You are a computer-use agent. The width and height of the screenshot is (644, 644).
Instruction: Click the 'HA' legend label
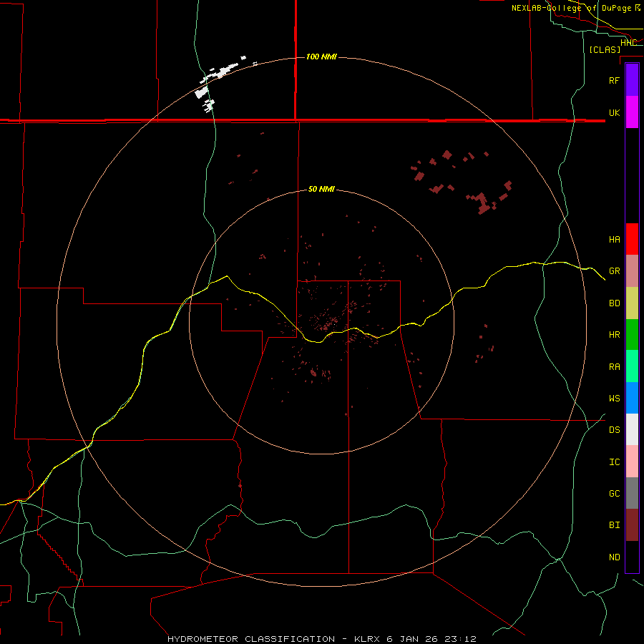614,240
